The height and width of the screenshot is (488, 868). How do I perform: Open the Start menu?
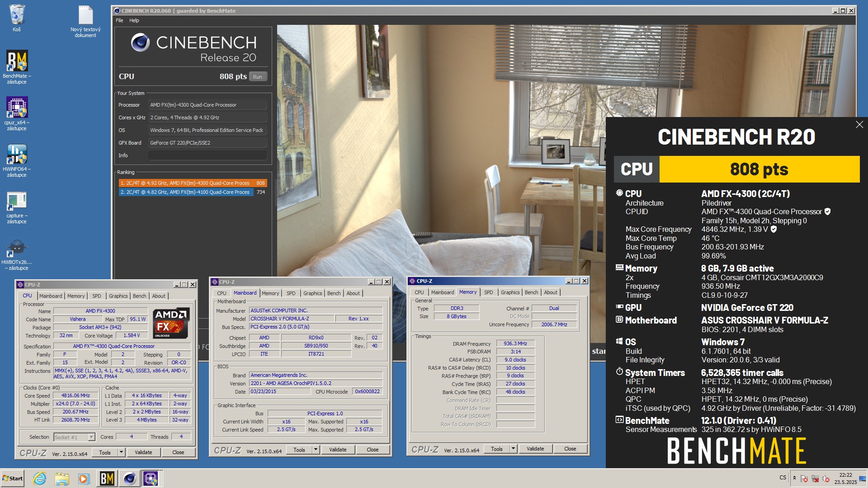13,478
